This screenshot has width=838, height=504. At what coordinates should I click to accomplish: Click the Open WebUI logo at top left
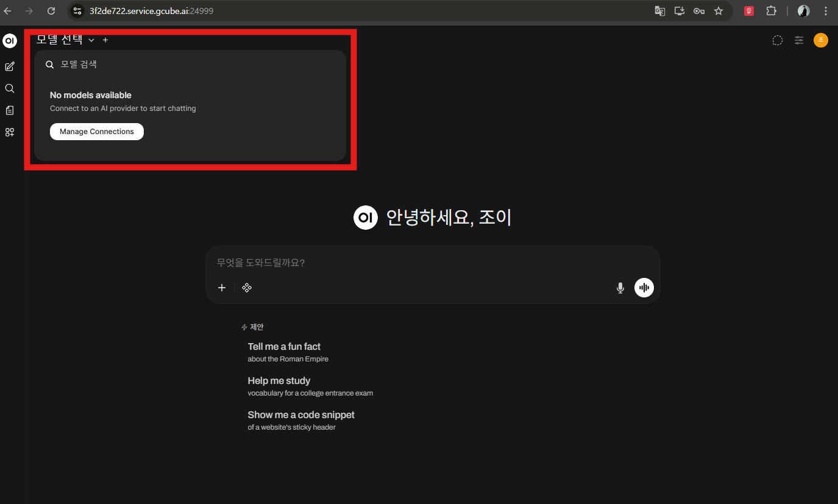[x=9, y=40]
